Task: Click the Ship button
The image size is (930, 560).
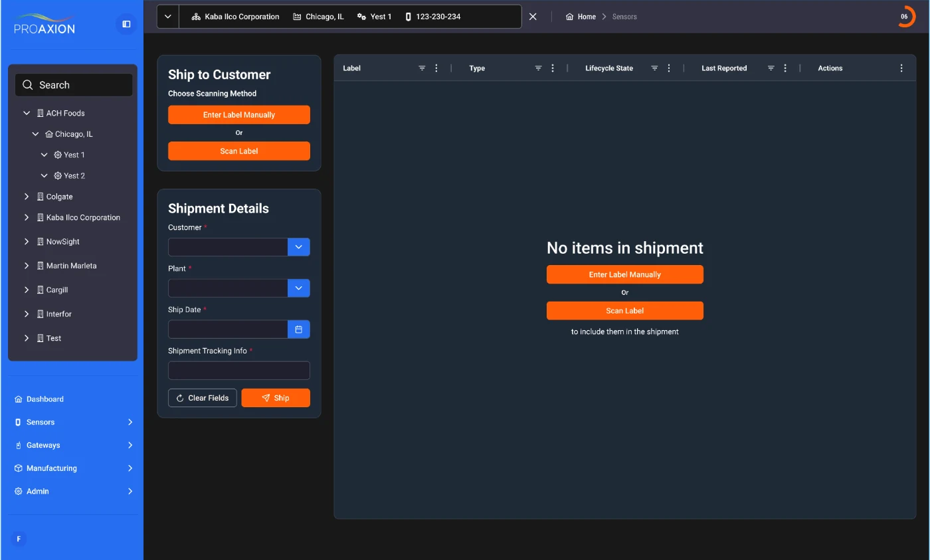Action: pos(276,398)
